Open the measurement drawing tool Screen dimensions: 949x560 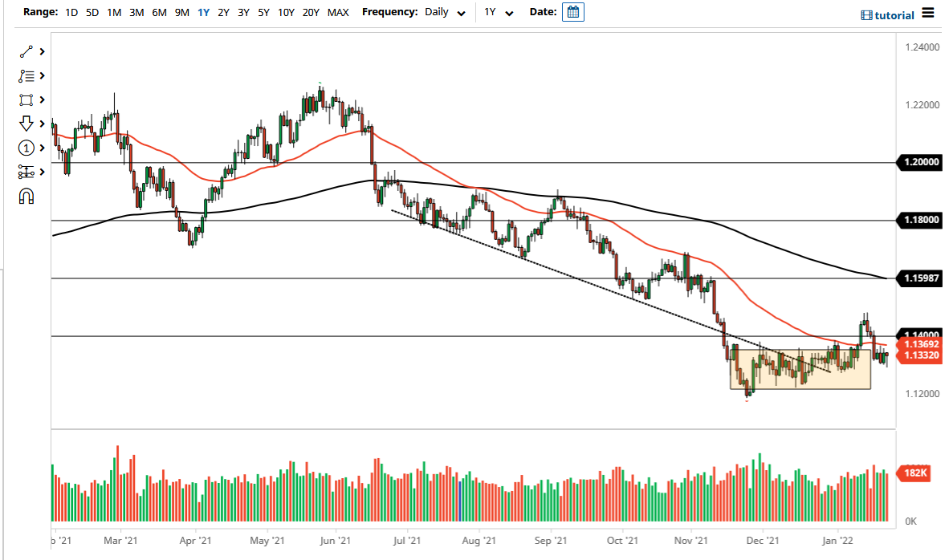coord(26,172)
